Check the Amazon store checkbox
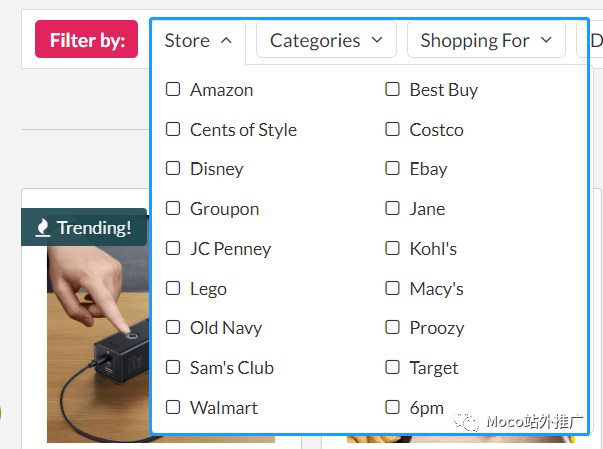Viewport: 603px width, 449px height. click(173, 89)
